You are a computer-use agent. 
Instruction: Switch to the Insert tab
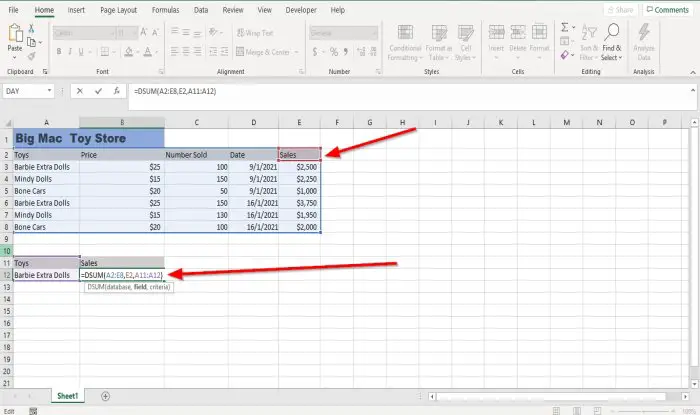(x=76, y=10)
